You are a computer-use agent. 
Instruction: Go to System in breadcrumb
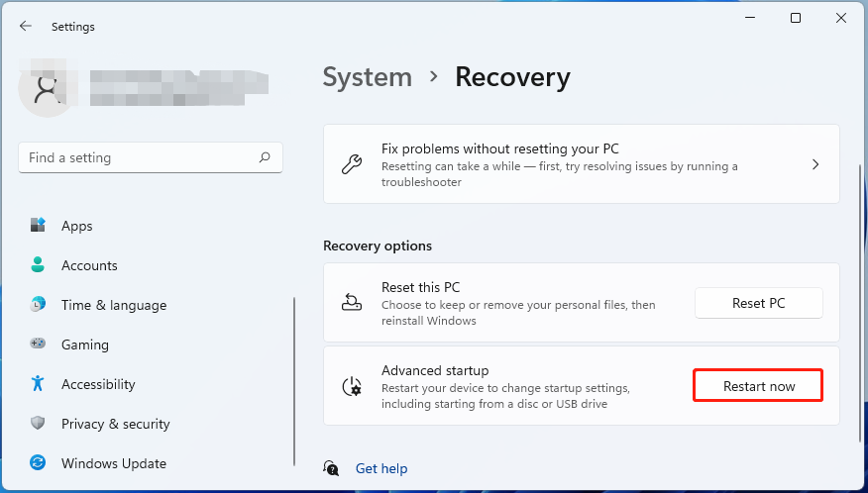click(x=367, y=77)
